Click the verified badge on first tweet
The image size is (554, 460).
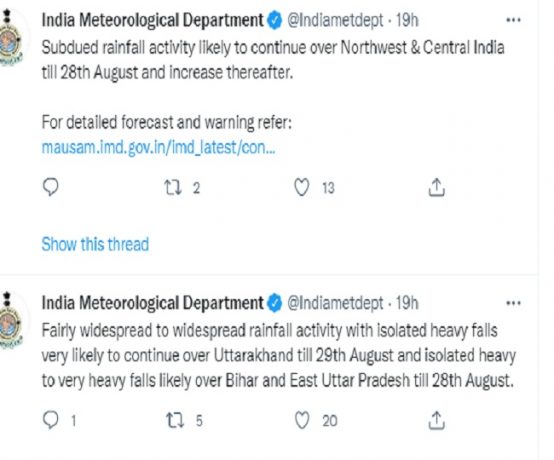(x=275, y=20)
